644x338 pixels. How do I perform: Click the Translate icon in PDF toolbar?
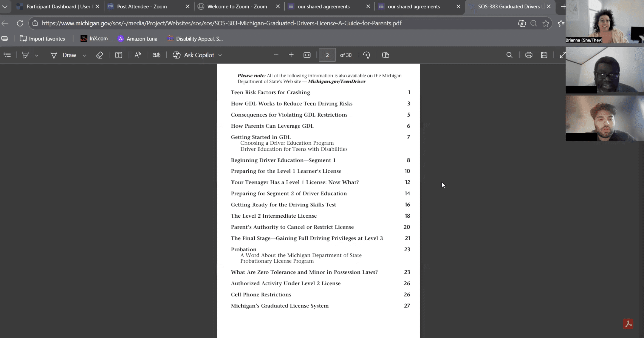(x=156, y=55)
